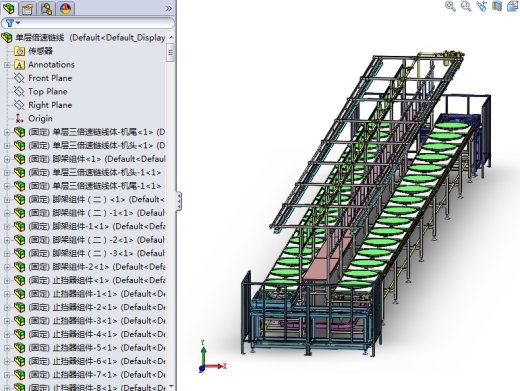520x391 pixels.
Task: Click inside the tree filter search field
Action: coord(88,23)
